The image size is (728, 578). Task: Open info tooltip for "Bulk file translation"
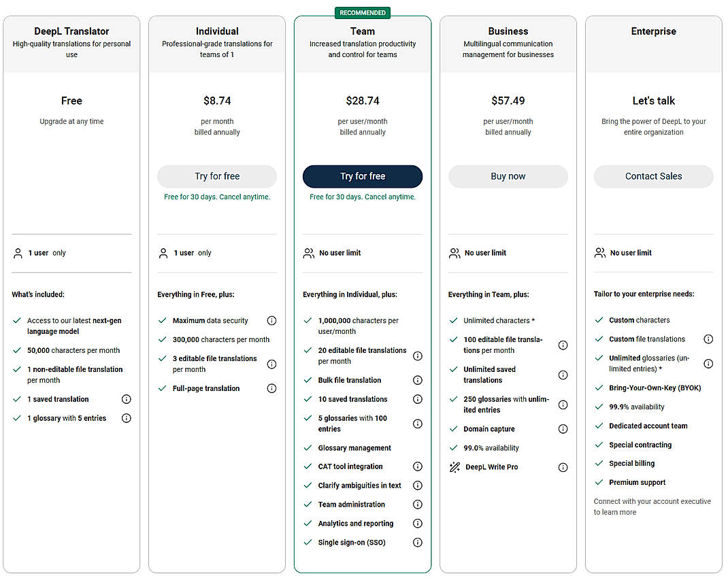418,380
